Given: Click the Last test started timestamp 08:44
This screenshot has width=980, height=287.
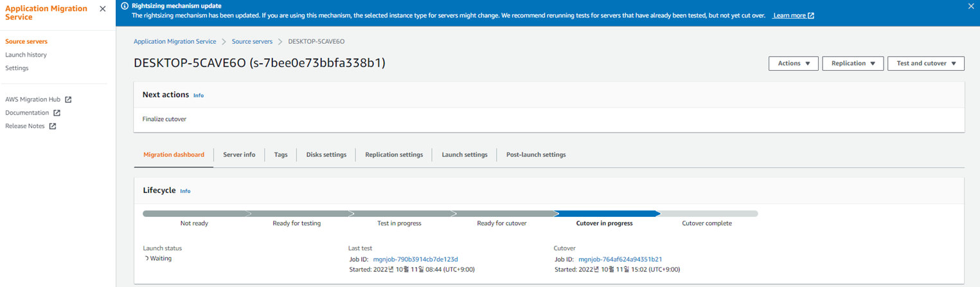Looking at the screenshot, I should pyautogui.click(x=412, y=270).
